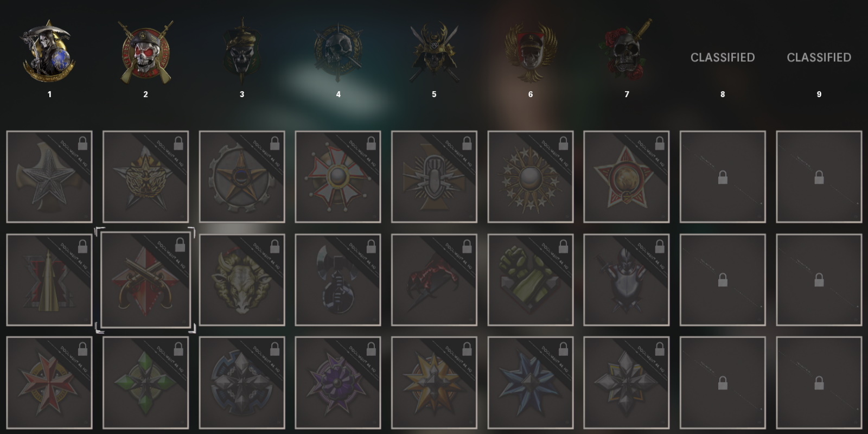Click the CLASSIFIED label for Prestige 8
This screenshot has height=434, width=868.
tap(723, 58)
